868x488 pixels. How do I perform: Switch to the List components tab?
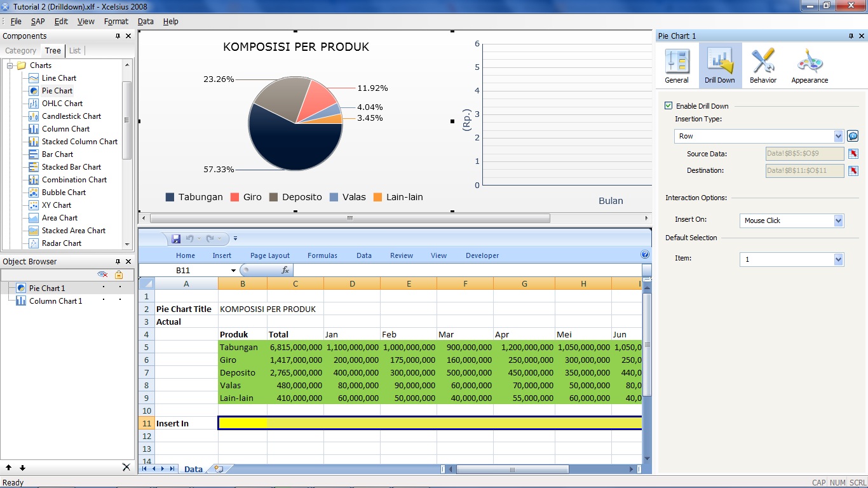75,51
